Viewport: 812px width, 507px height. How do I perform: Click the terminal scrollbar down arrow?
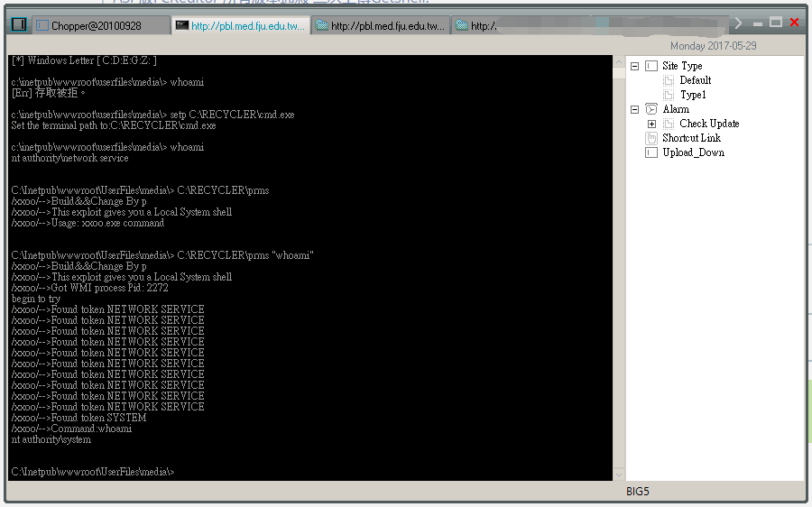click(619, 475)
